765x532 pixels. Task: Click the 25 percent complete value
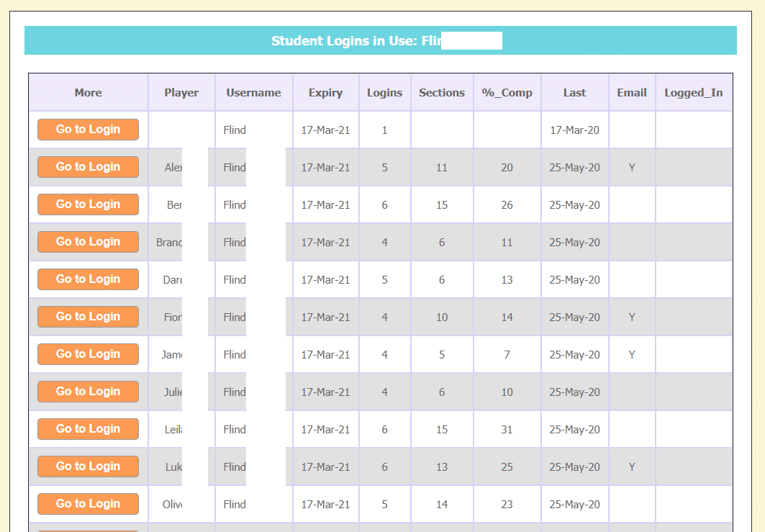click(x=507, y=467)
